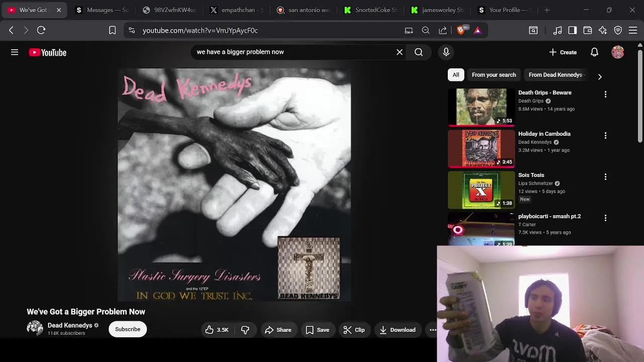Viewport: 644px width, 362px height.
Task: Open Brave VPN shield icon
Action: pyautogui.click(x=618, y=30)
